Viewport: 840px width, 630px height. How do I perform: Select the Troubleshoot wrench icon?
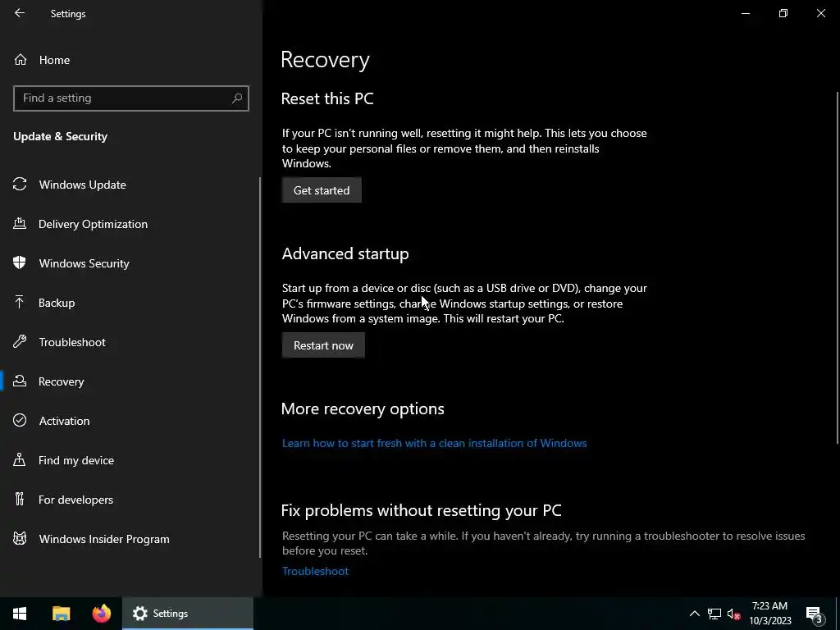20,342
